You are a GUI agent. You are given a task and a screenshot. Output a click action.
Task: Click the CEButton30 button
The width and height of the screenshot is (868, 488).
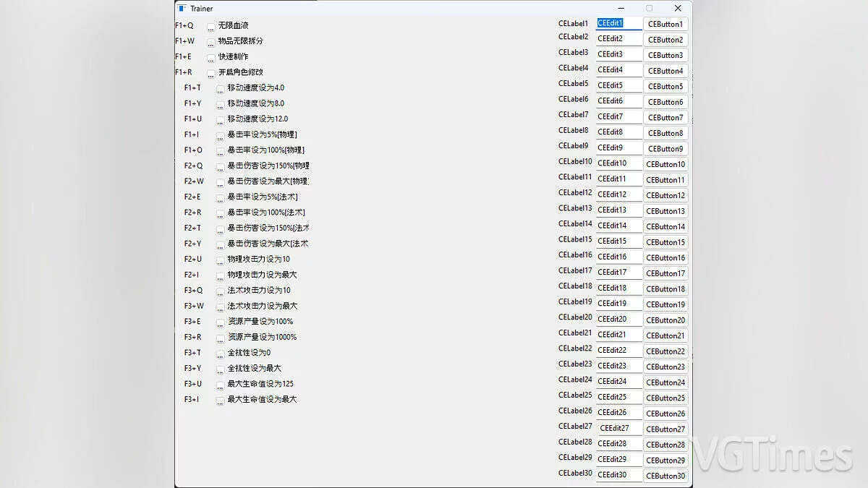pyautogui.click(x=665, y=476)
